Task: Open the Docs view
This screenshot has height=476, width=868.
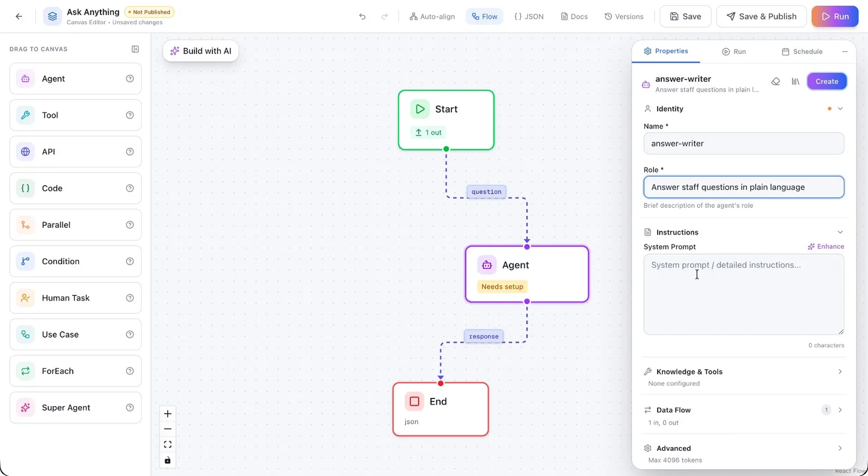Action: [x=575, y=16]
